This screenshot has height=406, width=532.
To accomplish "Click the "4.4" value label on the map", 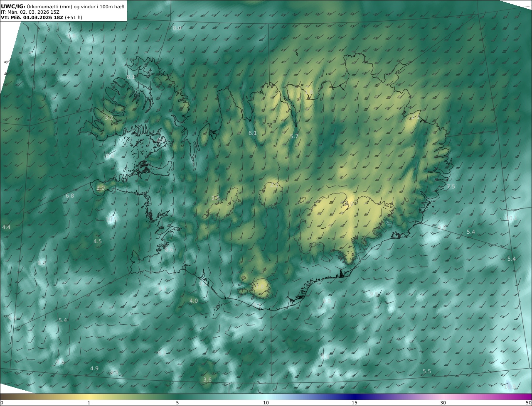I will pos(6,227).
